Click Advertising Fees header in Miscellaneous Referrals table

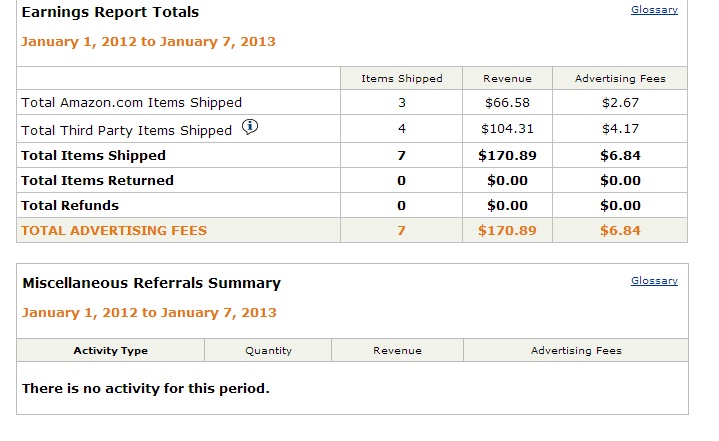tap(576, 351)
